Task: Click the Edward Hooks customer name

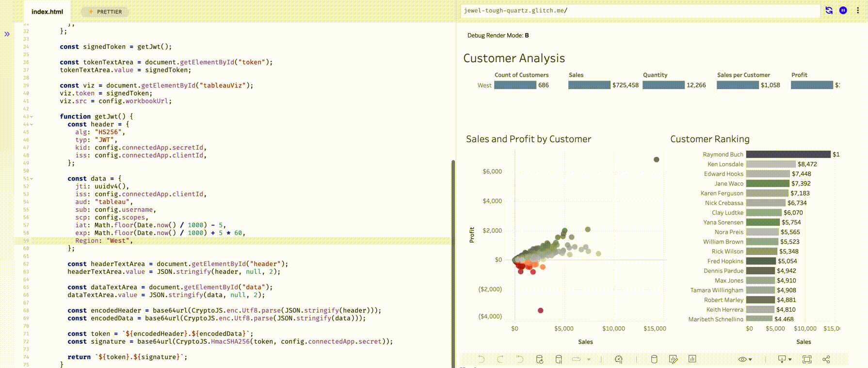Action: click(x=723, y=174)
